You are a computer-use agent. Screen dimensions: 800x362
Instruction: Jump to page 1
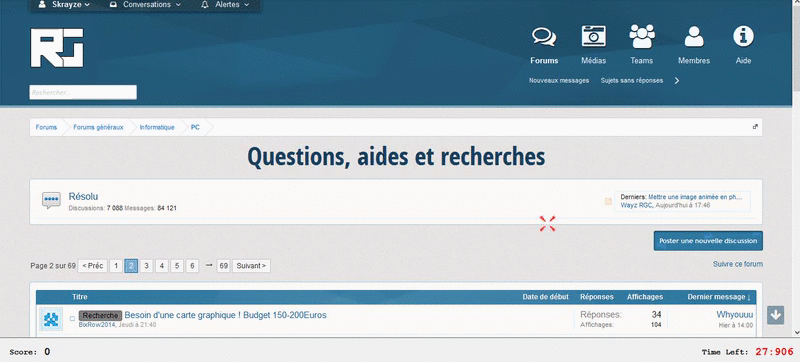click(116, 266)
